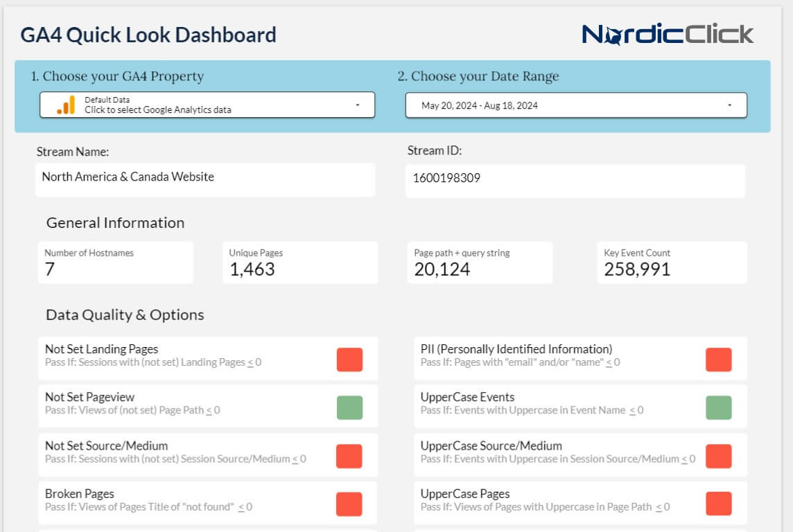Click the UpperCase Events title
Screen dimensions: 793x532
pos(467,397)
